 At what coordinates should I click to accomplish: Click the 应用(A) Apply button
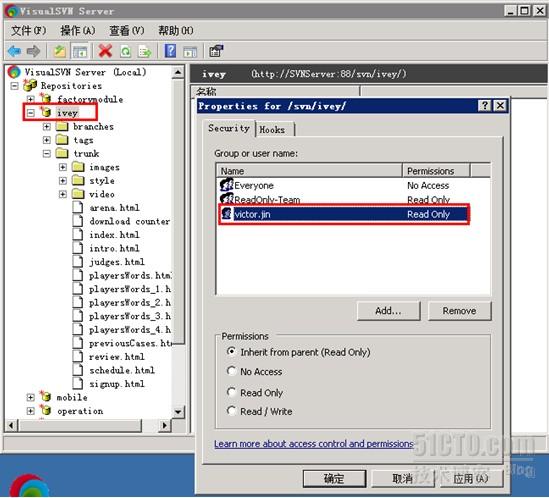click(x=471, y=478)
